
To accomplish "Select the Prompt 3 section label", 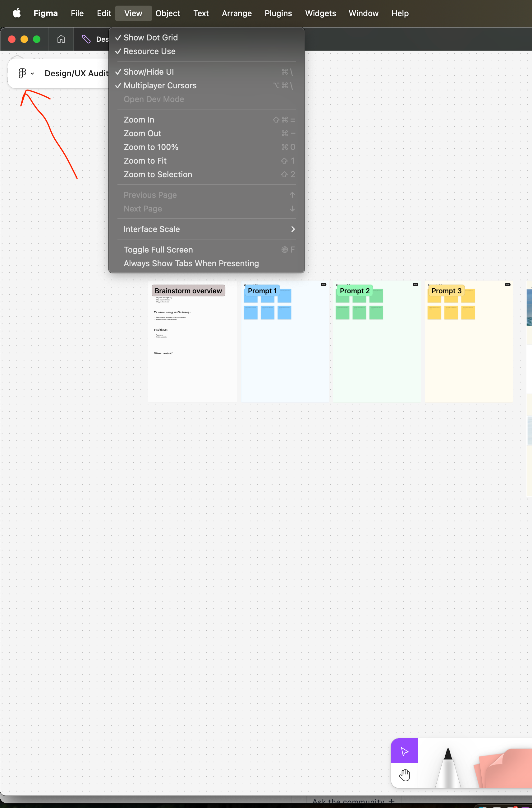I will (x=446, y=290).
